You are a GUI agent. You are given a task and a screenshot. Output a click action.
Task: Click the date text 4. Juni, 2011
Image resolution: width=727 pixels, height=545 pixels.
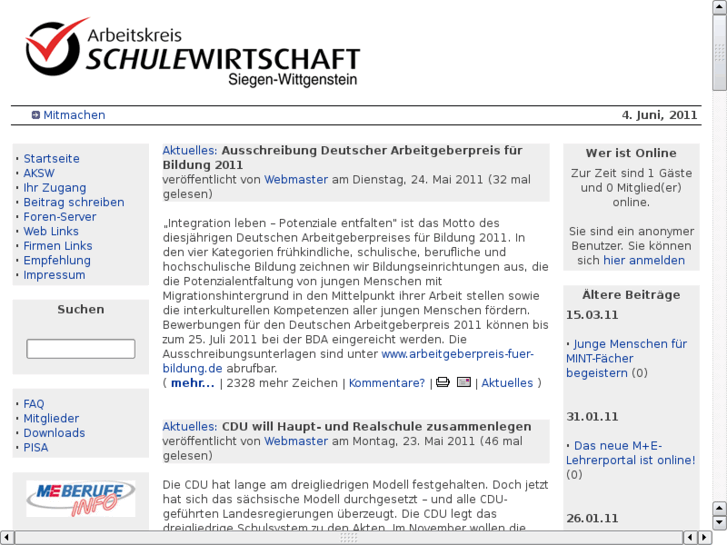(x=659, y=115)
